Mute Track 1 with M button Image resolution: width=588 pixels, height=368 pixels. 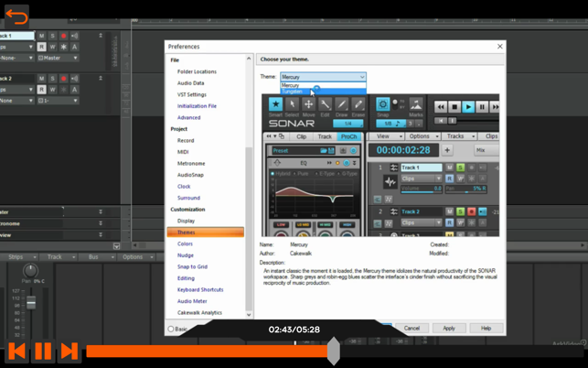click(x=42, y=36)
